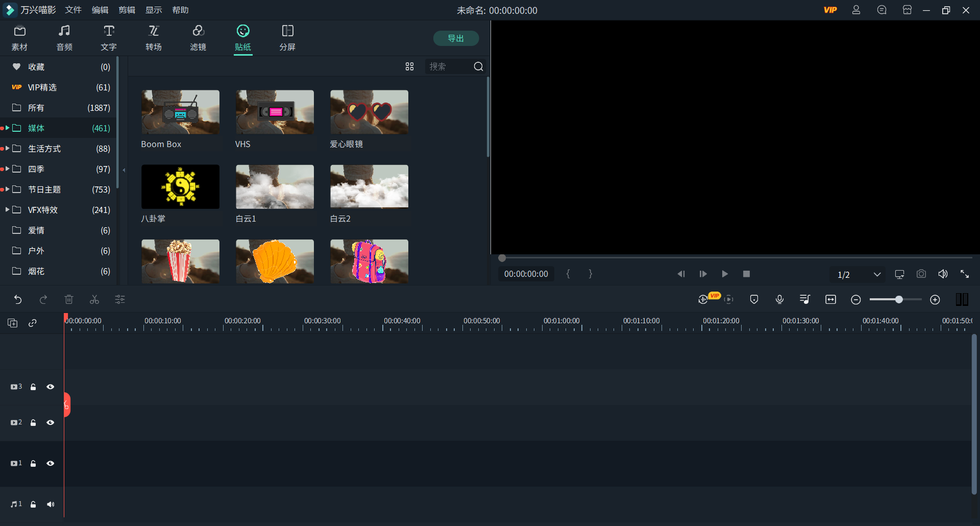
Task: Expand the VFX特效 folder arrow
Action: [x=7, y=210]
